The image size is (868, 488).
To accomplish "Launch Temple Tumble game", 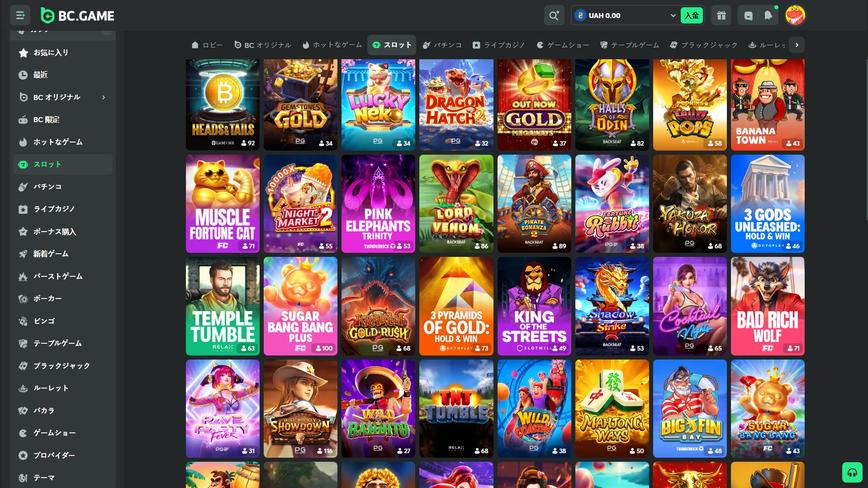I will click(x=223, y=306).
